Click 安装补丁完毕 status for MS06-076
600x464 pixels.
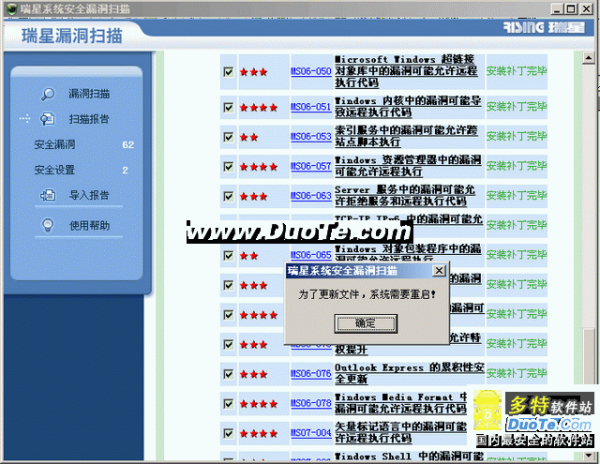click(x=516, y=373)
